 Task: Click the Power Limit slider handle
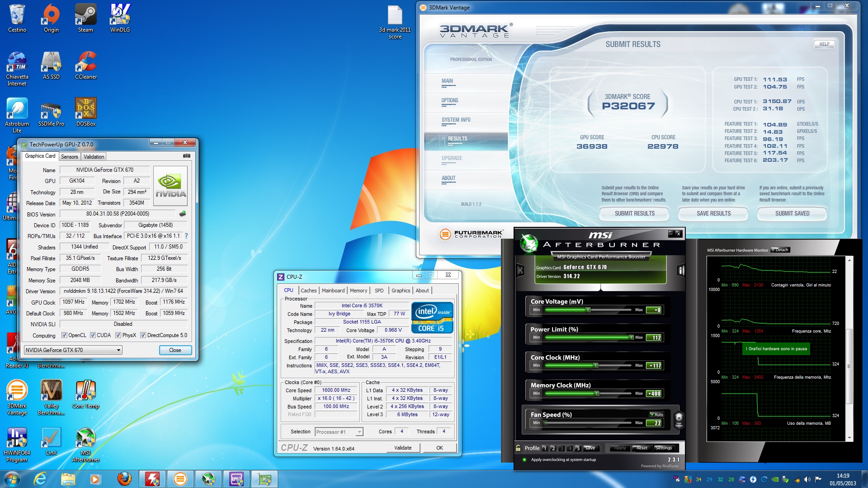point(631,337)
